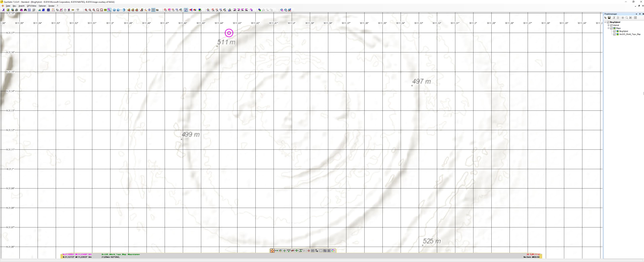Click the globe with magenta target icon
This screenshot has height=262, width=644.
pyautogui.click(x=282, y=10)
